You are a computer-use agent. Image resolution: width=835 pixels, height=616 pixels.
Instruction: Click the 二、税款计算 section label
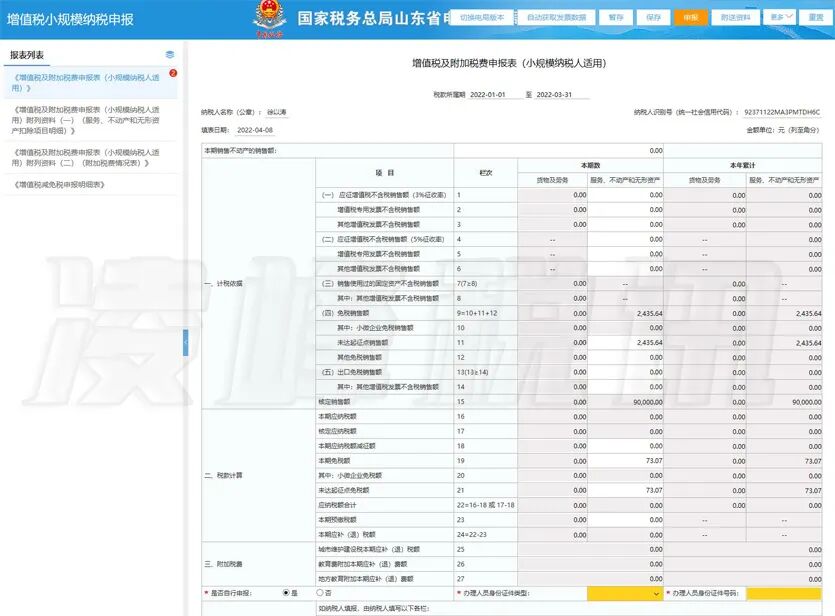click(224, 475)
